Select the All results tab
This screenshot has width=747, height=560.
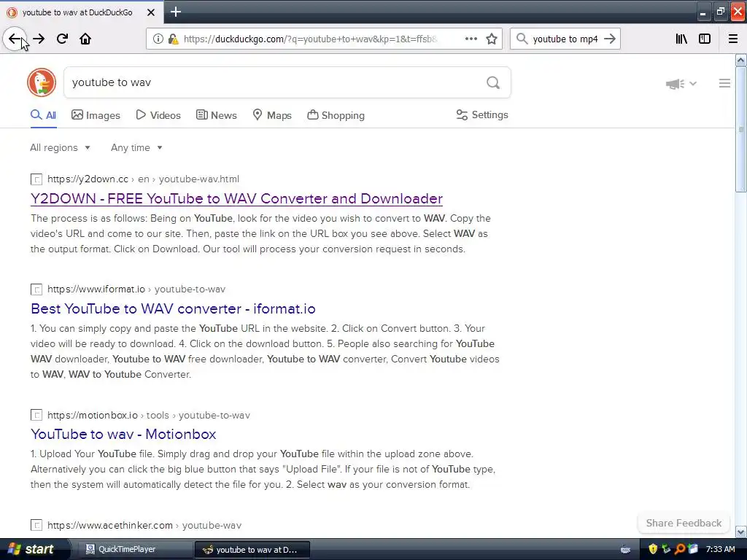tap(43, 115)
